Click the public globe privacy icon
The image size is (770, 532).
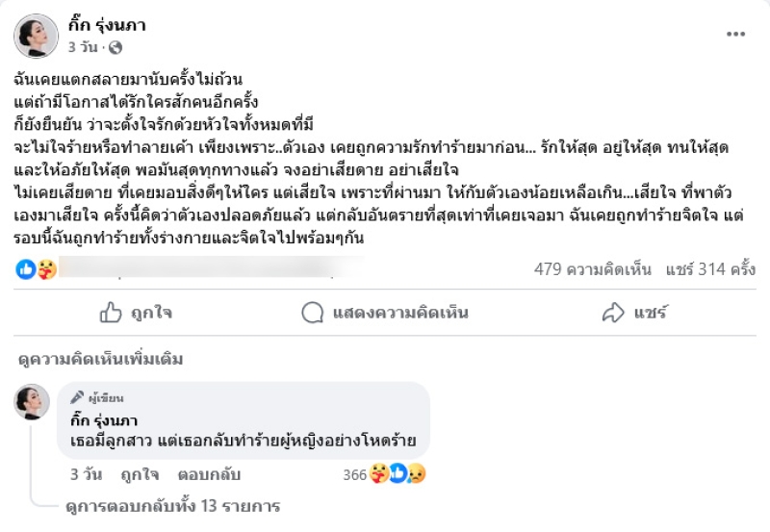point(116,47)
